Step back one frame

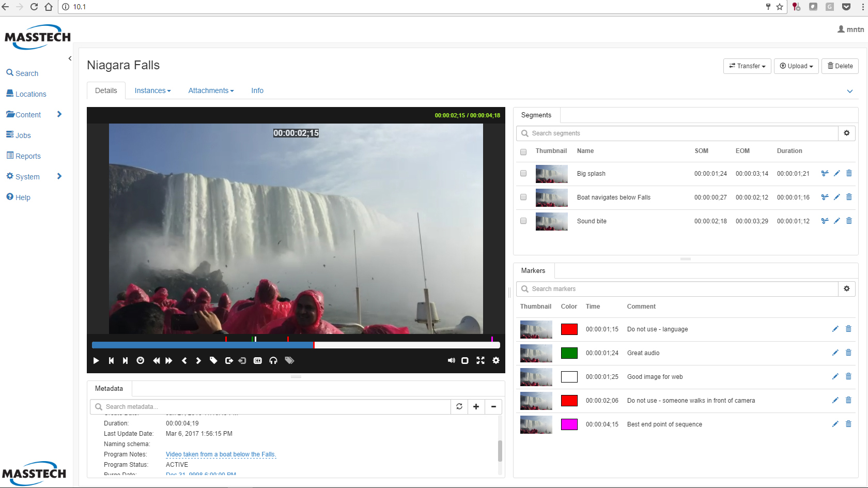[184, 360]
